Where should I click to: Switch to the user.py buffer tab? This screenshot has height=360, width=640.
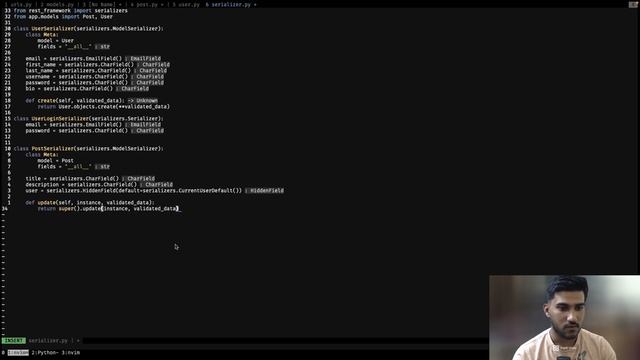point(186,4)
